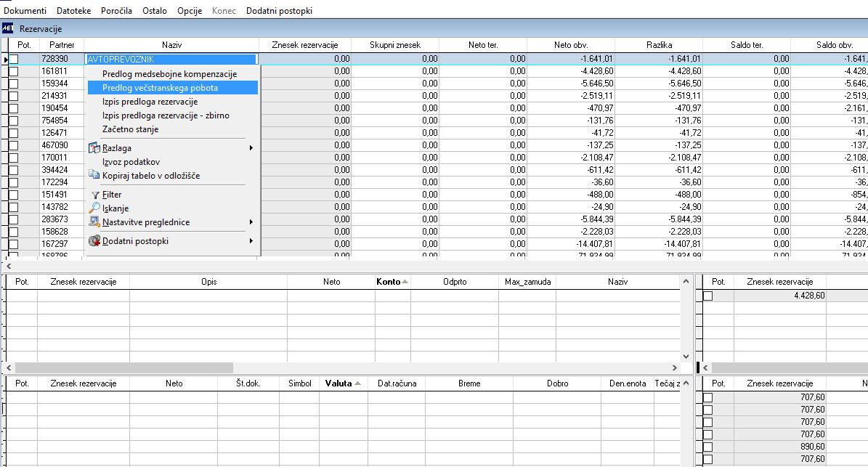Click the Dodatni postopki gear icon
Image resolution: width=868 pixels, height=467 pixels.
pyautogui.click(x=94, y=240)
